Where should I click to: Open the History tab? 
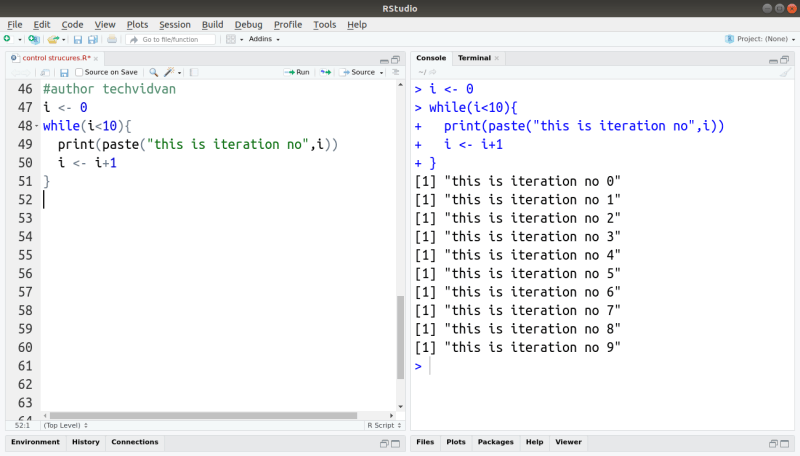point(86,442)
